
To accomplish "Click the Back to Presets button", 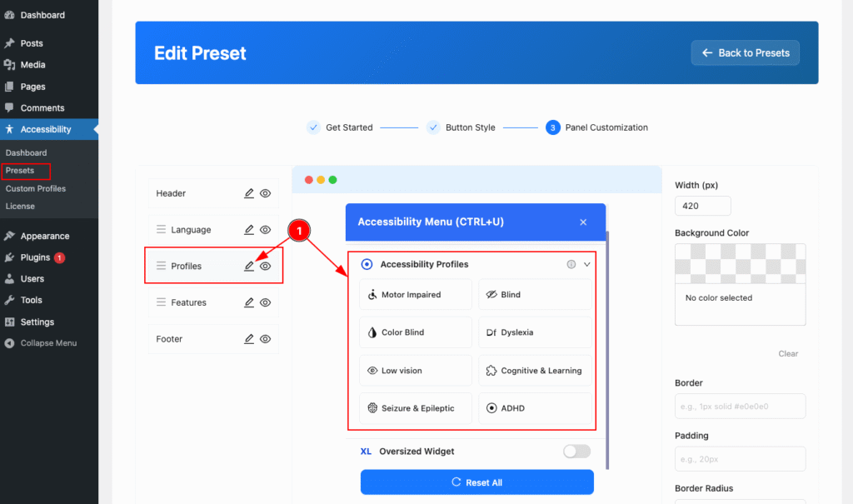I will pos(745,52).
